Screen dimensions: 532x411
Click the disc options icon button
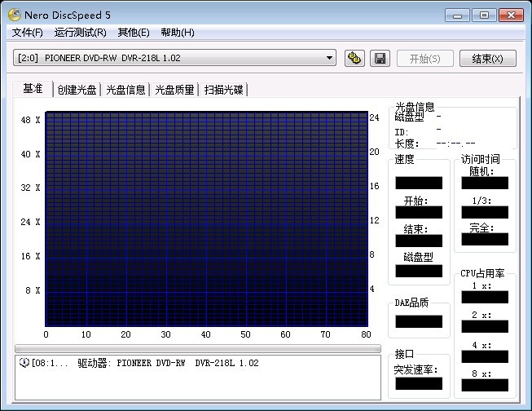[354, 59]
